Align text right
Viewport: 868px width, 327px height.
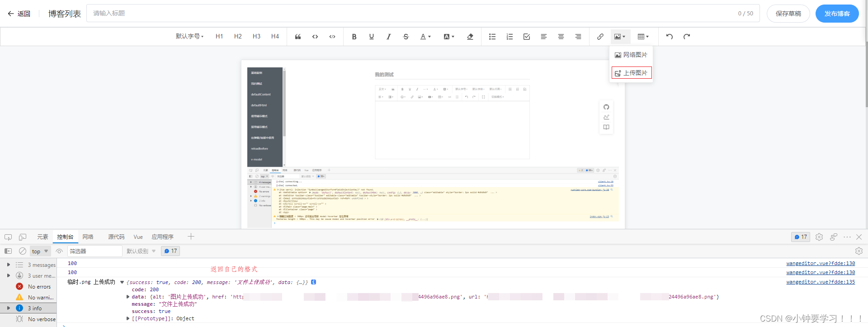578,37
